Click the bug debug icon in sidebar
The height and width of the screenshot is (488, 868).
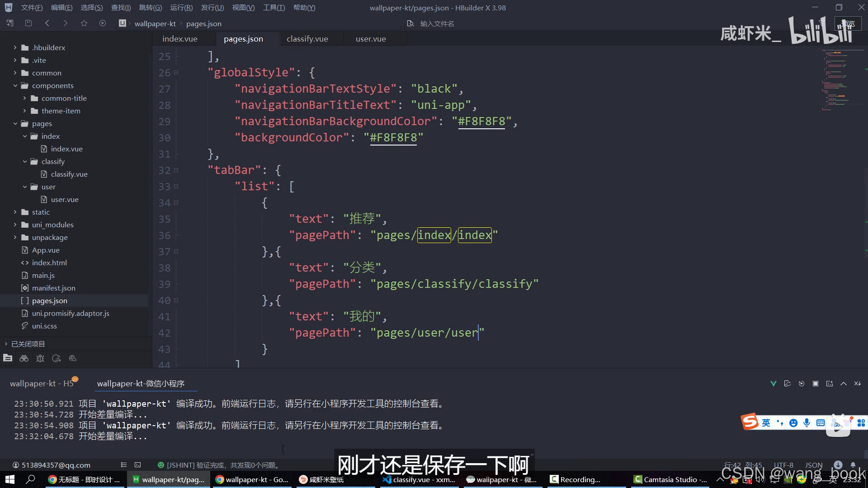click(40, 358)
